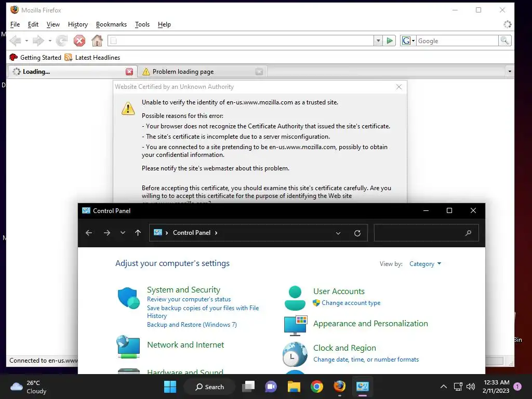This screenshot has width=532, height=399.
Task: Open Review your computer's status link
Action: click(189, 299)
